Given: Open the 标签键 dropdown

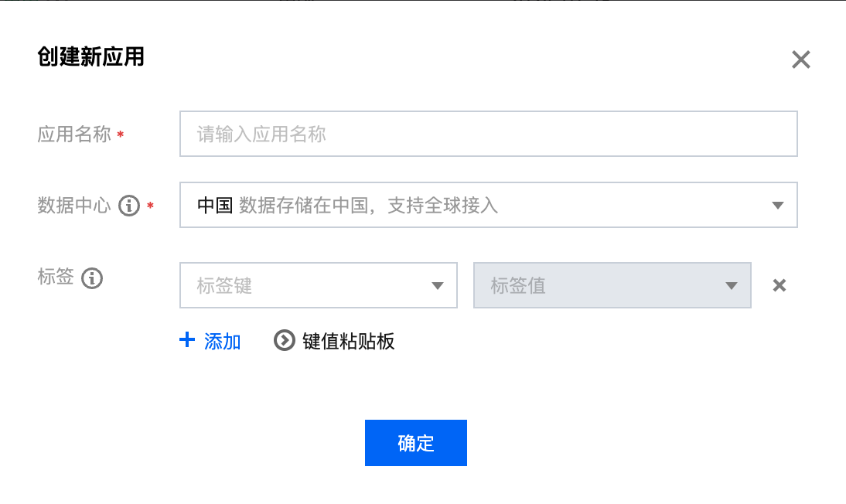Looking at the screenshot, I should point(309,285).
